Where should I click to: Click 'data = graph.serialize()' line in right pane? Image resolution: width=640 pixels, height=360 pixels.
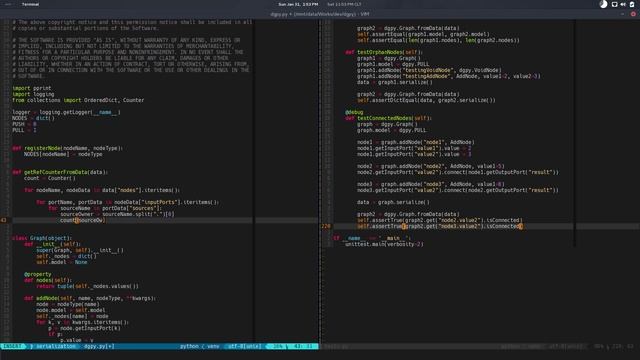[393, 202]
